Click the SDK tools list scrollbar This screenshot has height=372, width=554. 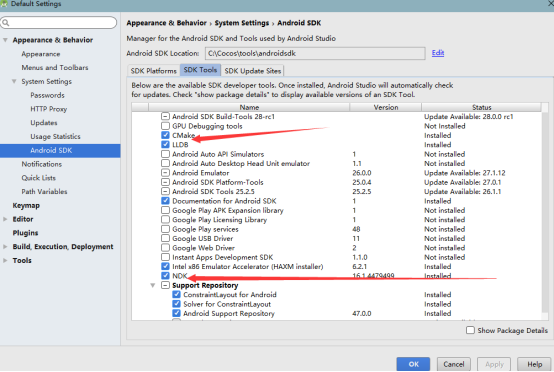coord(546,212)
